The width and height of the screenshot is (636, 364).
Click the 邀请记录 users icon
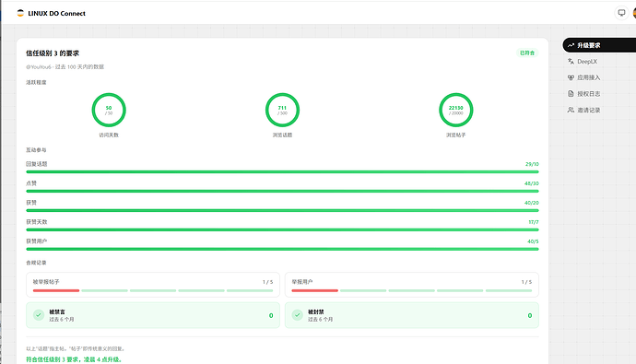click(571, 110)
